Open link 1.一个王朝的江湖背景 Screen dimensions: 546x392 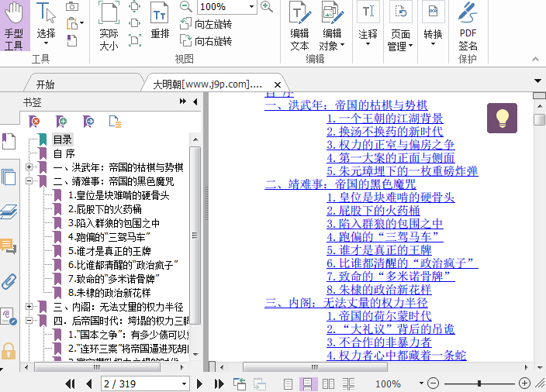pyautogui.click(x=385, y=119)
